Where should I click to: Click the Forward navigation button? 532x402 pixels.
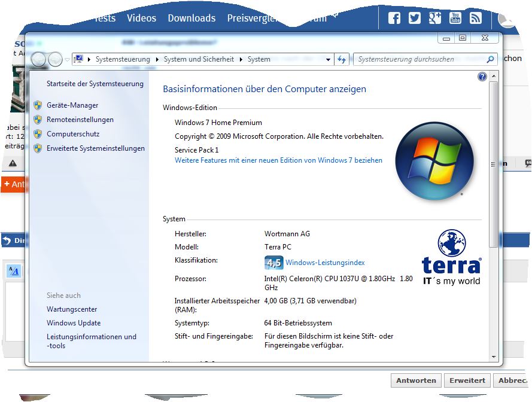(55, 59)
